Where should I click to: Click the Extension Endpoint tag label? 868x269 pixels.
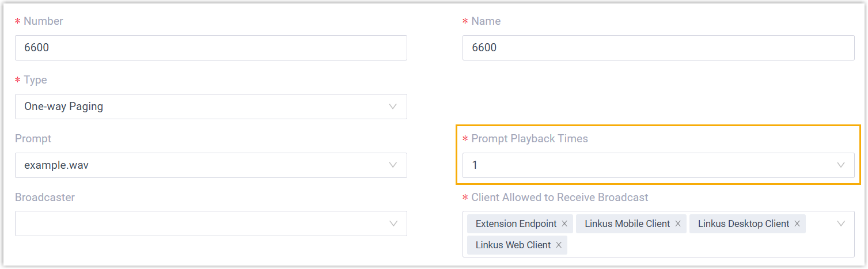(x=516, y=224)
